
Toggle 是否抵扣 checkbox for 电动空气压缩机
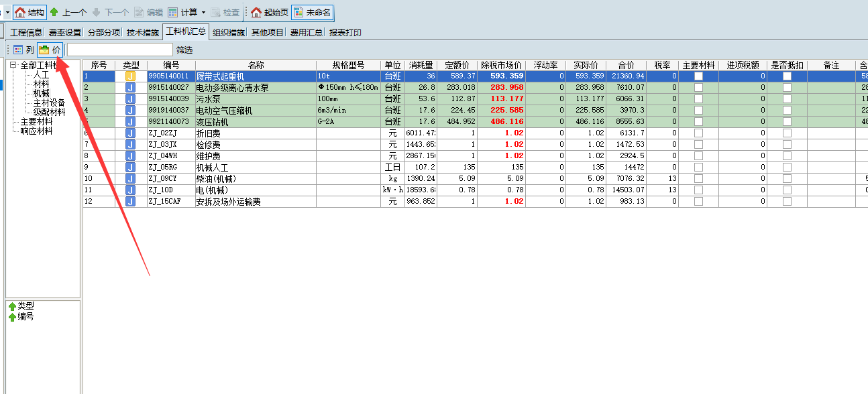click(787, 111)
